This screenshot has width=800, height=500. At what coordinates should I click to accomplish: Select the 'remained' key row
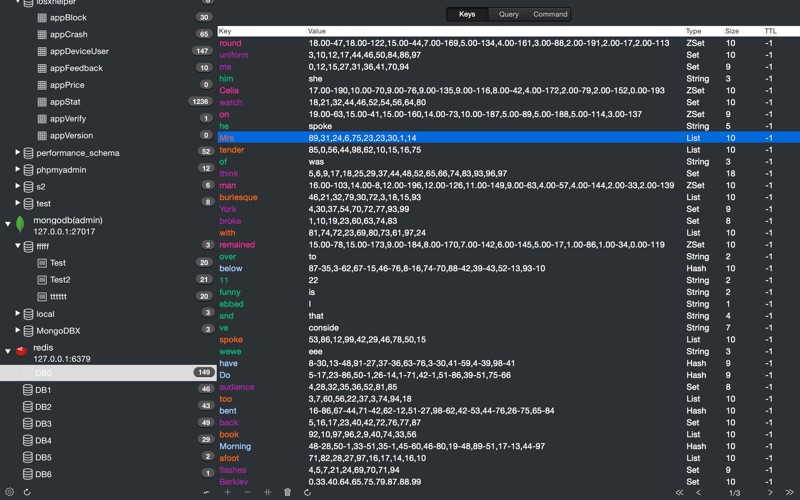(509, 244)
